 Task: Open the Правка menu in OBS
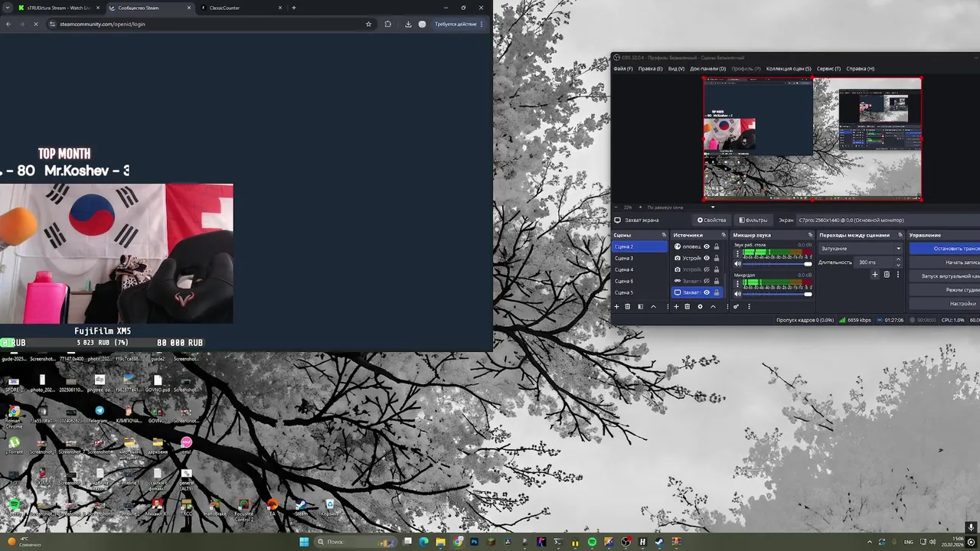650,69
